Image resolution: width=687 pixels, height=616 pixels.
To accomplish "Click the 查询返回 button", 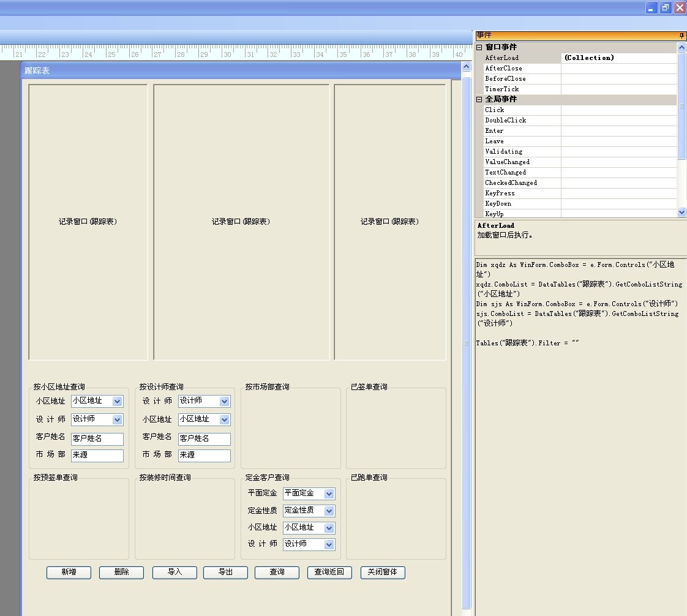I will 329,572.
